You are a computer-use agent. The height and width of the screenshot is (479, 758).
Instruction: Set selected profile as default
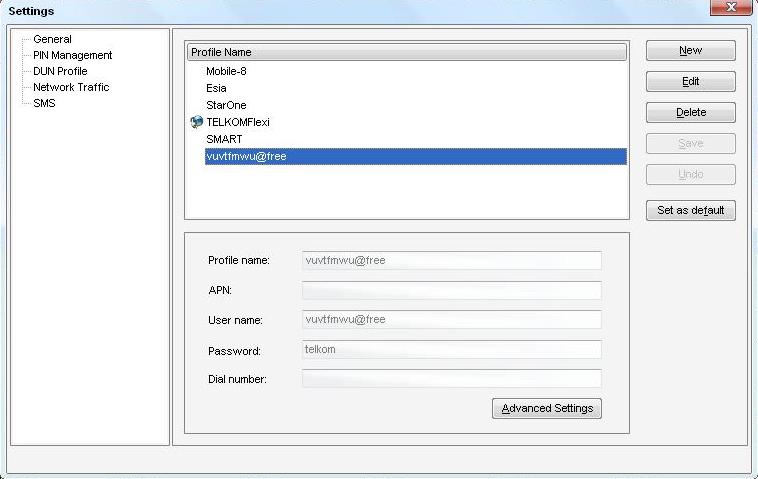pyautogui.click(x=691, y=210)
